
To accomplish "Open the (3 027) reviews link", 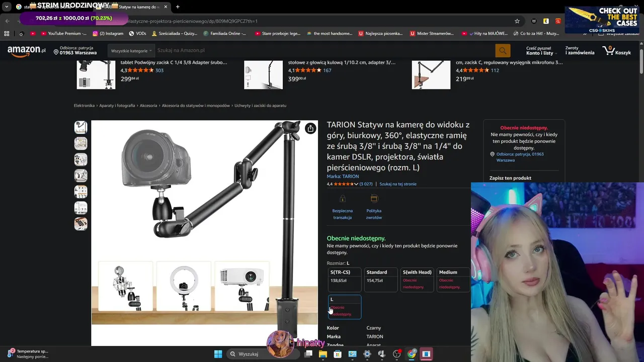I will [x=366, y=184].
